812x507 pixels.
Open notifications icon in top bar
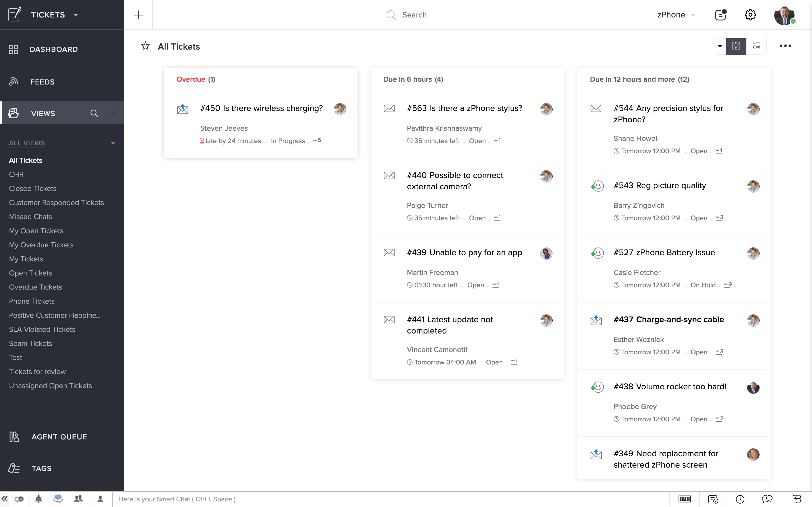point(720,15)
